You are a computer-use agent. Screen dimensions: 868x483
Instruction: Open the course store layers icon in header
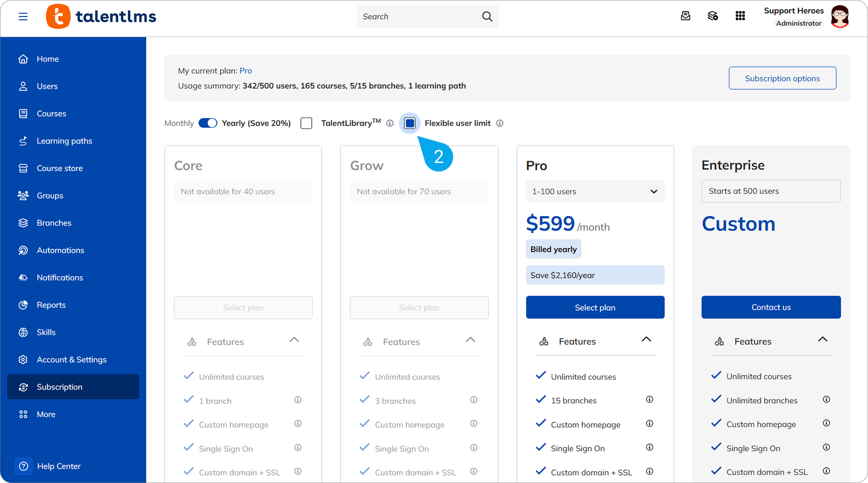pyautogui.click(x=713, y=16)
